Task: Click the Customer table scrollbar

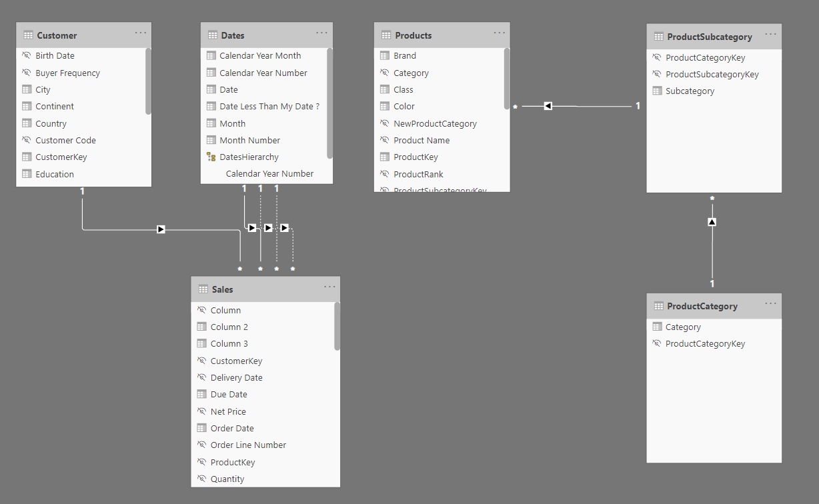Action: click(x=148, y=81)
